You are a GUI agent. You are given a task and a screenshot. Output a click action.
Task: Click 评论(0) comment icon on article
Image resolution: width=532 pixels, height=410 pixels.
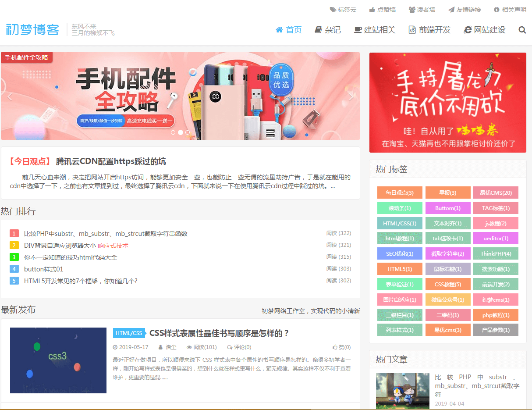[239, 347]
